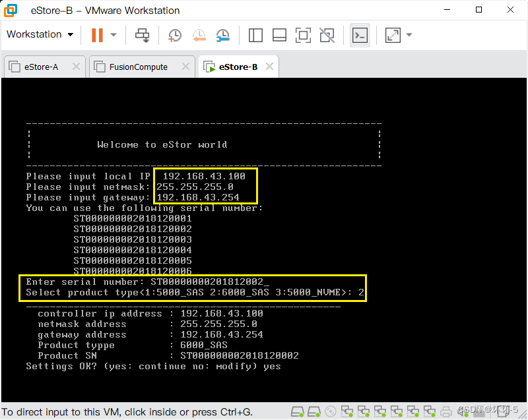Image resolution: width=528 pixels, height=420 pixels.
Task: Minimize the VMware Workstation window
Action: (447, 10)
